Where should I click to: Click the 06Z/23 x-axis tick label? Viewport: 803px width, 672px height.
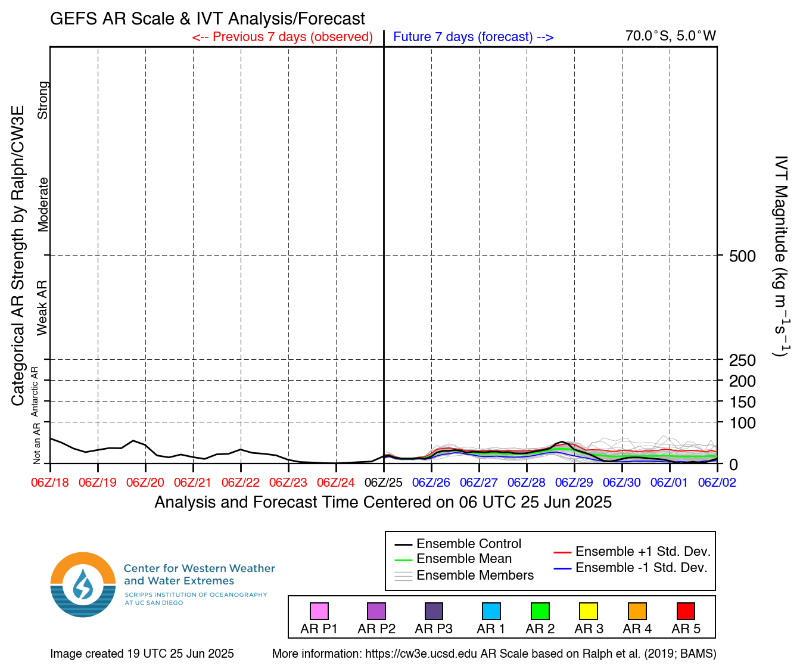tap(288, 483)
